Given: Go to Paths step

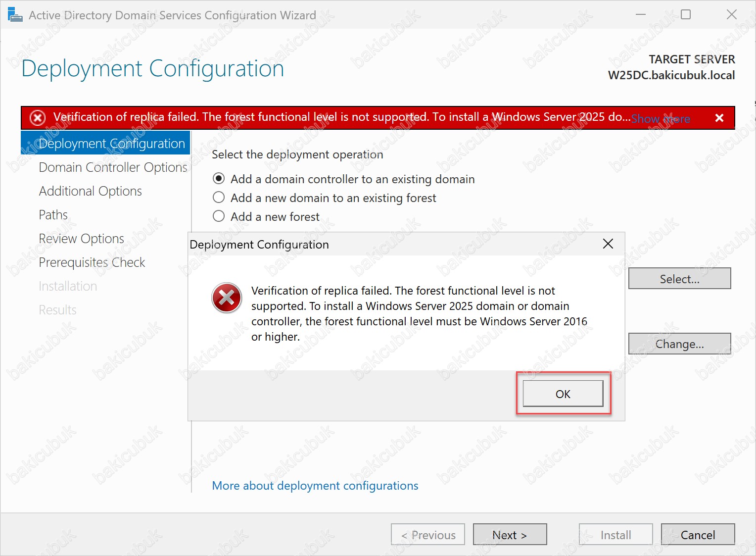Looking at the screenshot, I should pos(53,215).
